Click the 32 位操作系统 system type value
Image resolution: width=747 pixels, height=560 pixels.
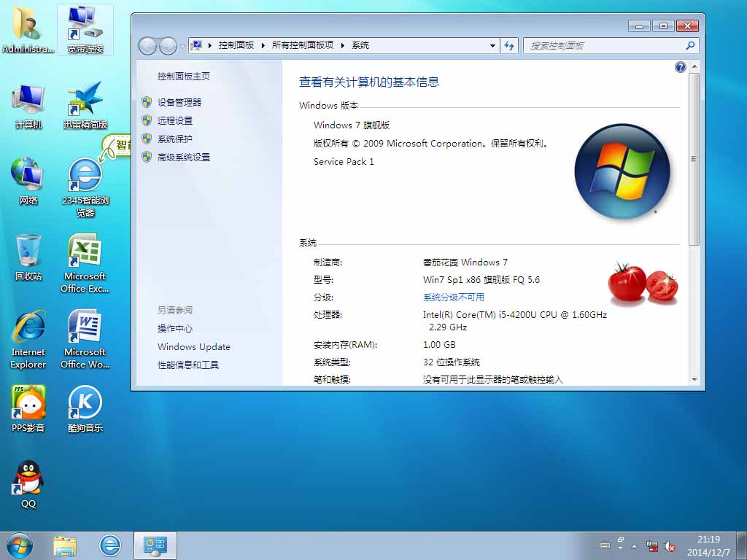coord(451,362)
